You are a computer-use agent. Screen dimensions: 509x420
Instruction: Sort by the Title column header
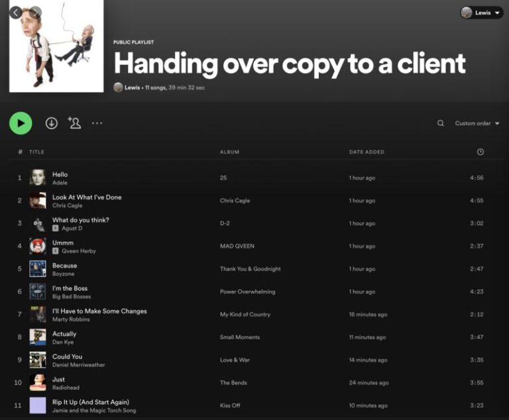pos(36,152)
